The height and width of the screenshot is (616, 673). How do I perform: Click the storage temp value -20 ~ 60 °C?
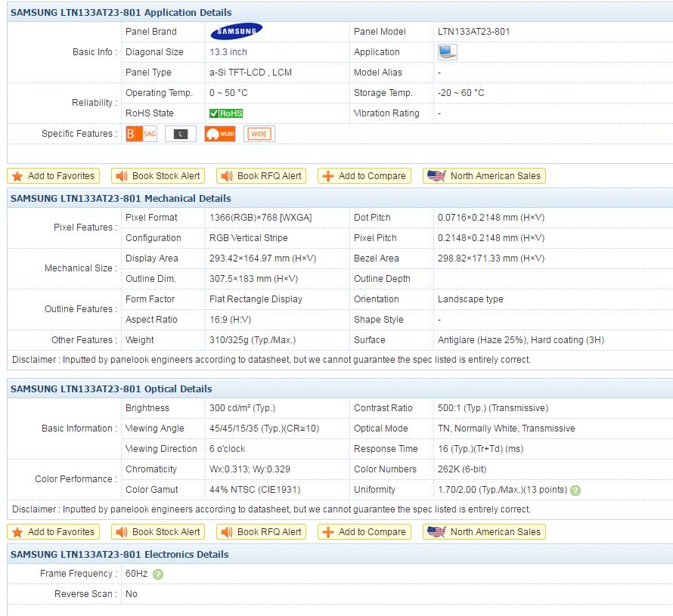tap(461, 93)
